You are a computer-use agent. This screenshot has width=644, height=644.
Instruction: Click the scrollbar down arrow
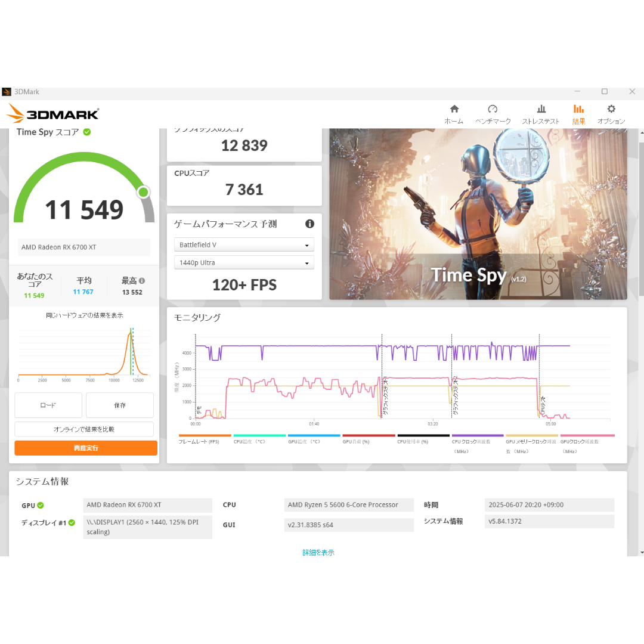tap(642, 553)
